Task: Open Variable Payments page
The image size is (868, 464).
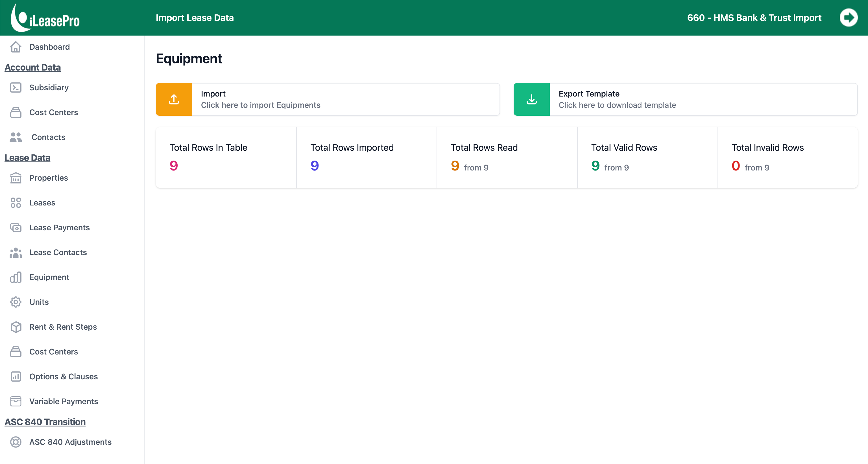Action: pyautogui.click(x=64, y=401)
